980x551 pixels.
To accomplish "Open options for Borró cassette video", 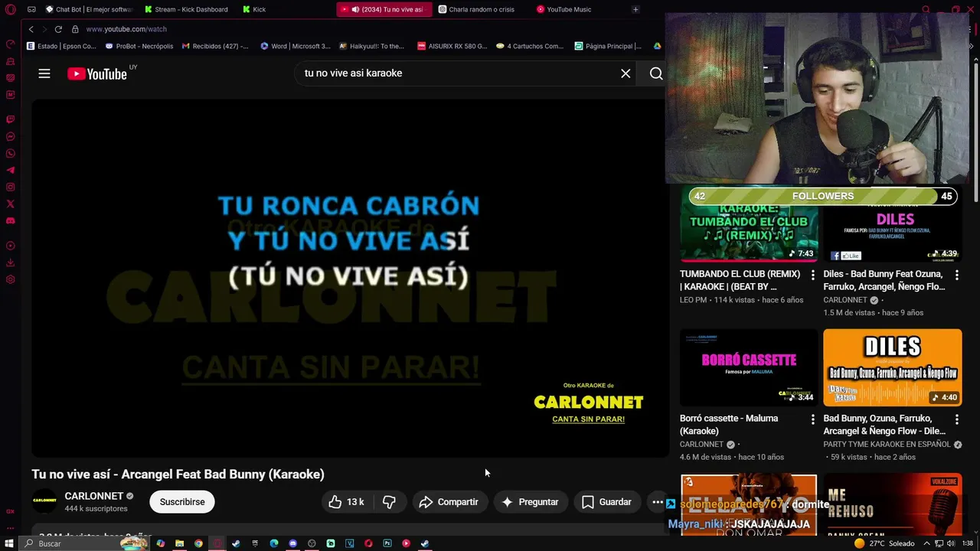I will (813, 419).
